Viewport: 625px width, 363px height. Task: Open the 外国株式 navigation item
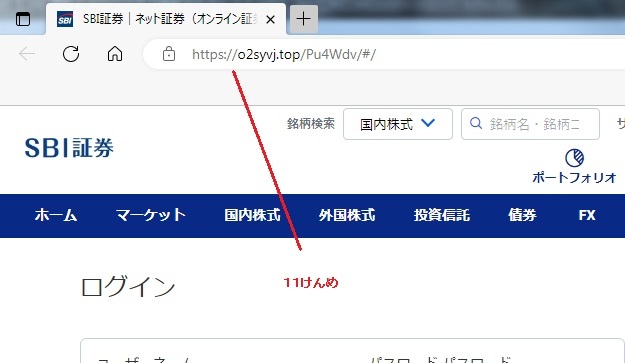[347, 215]
